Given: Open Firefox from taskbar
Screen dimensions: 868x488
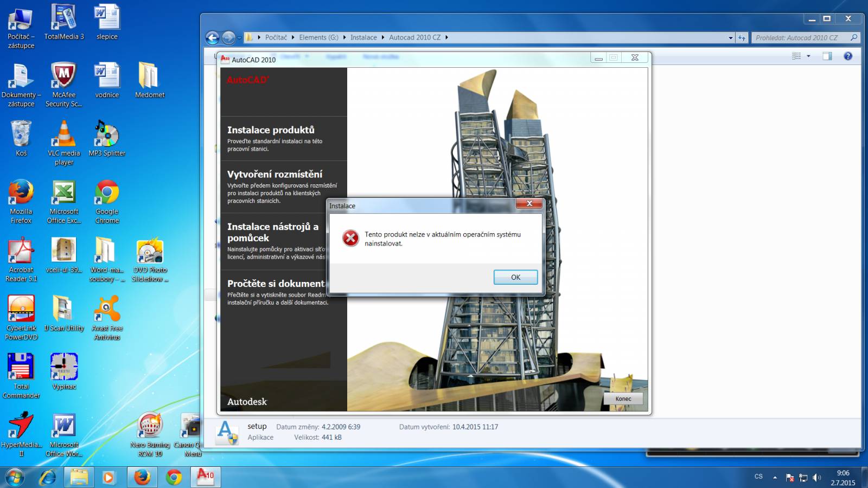Looking at the screenshot, I should [142, 477].
